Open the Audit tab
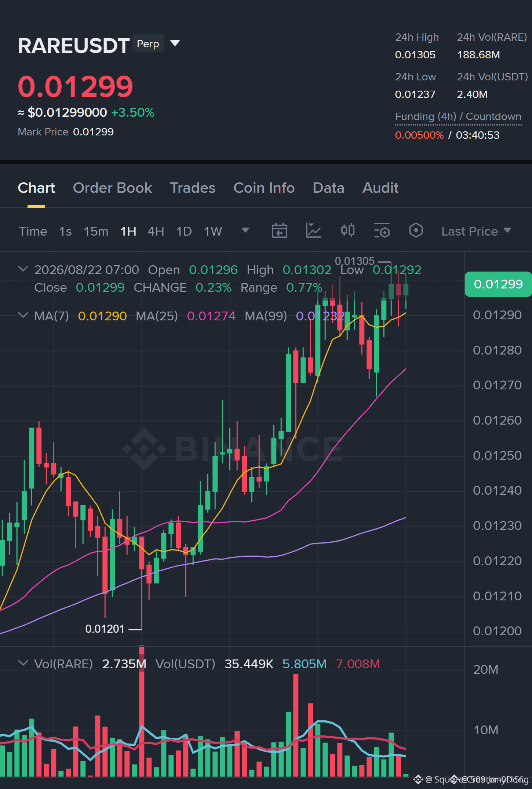 [380, 188]
